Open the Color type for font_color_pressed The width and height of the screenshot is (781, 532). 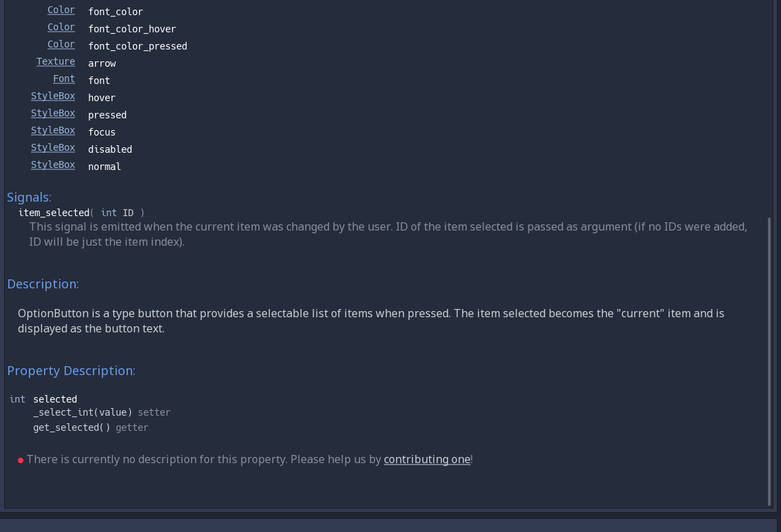tap(61, 44)
